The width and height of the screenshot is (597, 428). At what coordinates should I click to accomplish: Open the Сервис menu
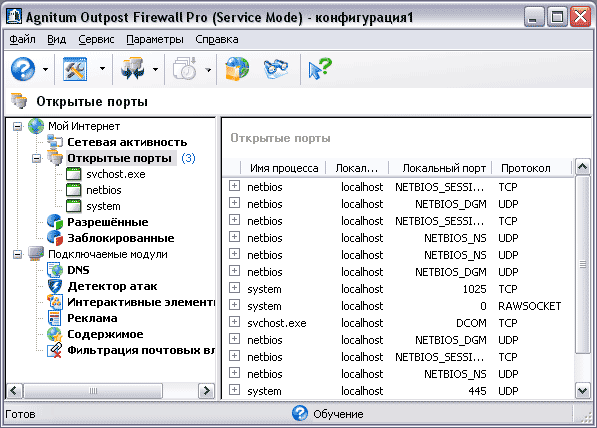click(x=96, y=39)
